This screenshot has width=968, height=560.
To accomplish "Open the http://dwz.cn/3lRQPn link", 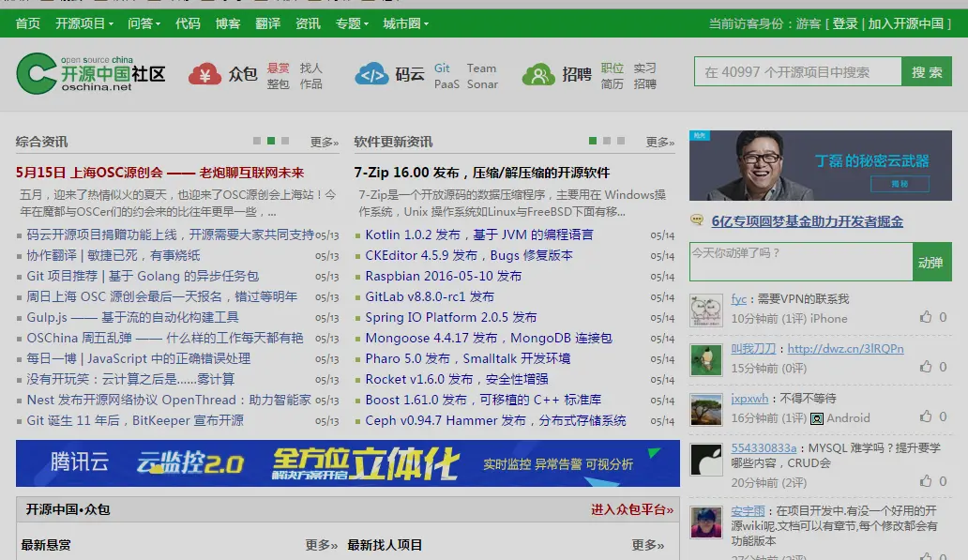I will 845,348.
